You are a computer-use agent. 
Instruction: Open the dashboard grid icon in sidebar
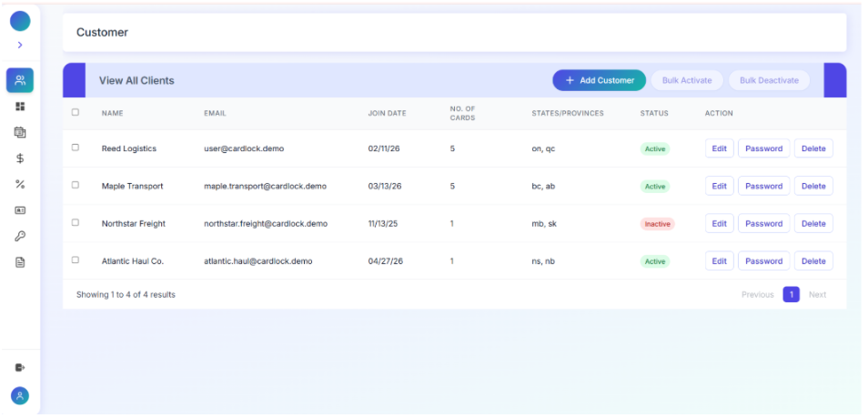(20, 107)
